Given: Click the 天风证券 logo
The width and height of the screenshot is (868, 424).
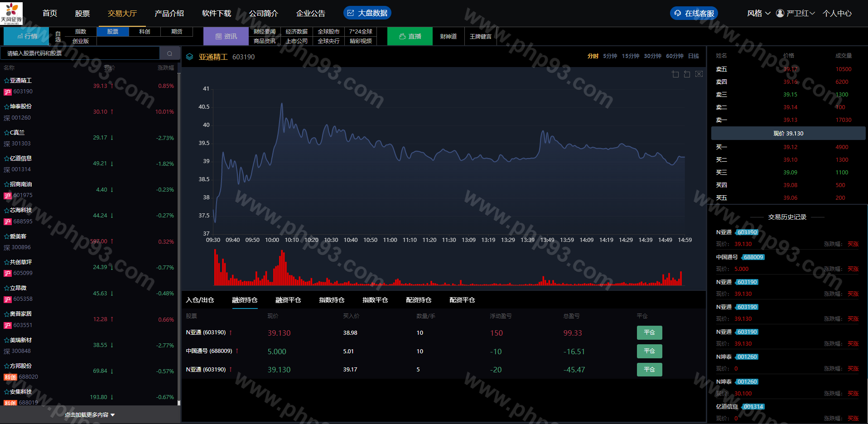Looking at the screenshot, I should pos(11,13).
